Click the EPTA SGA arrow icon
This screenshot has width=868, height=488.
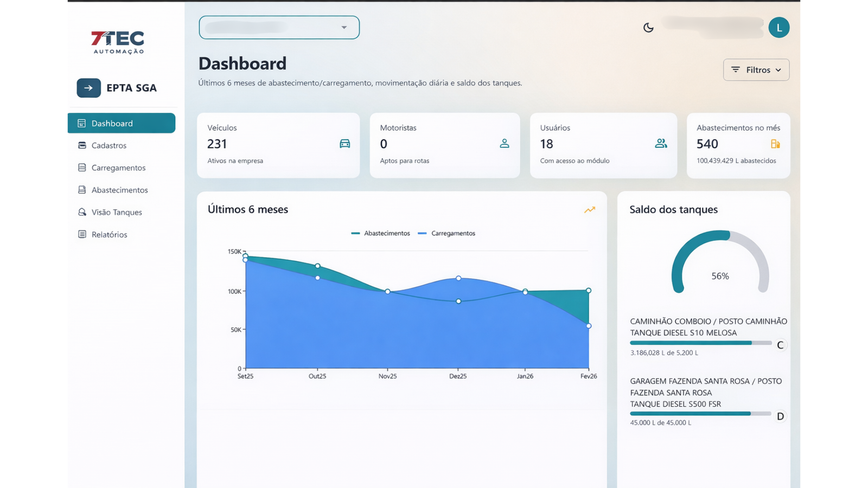tap(88, 88)
